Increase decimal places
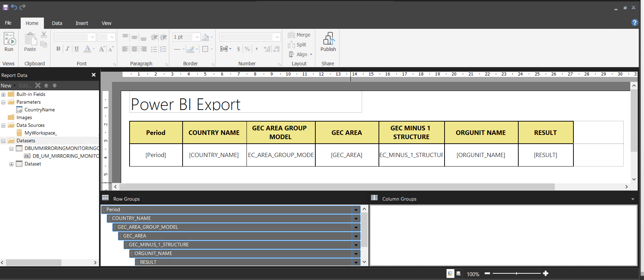The height and width of the screenshot is (280, 644). pos(267,49)
